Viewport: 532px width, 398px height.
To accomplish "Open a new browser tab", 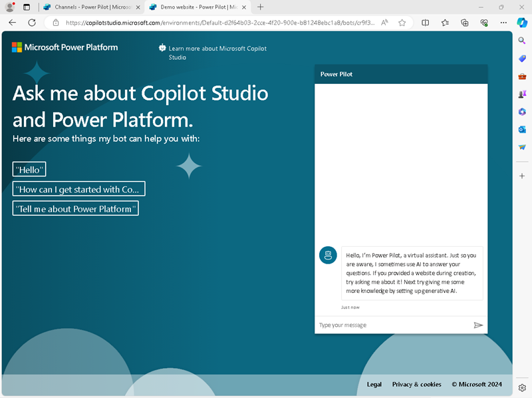I will pyautogui.click(x=261, y=7).
